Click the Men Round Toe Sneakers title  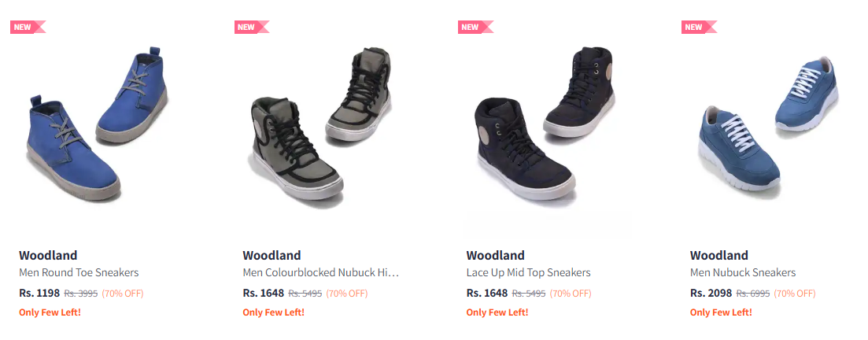(79, 272)
